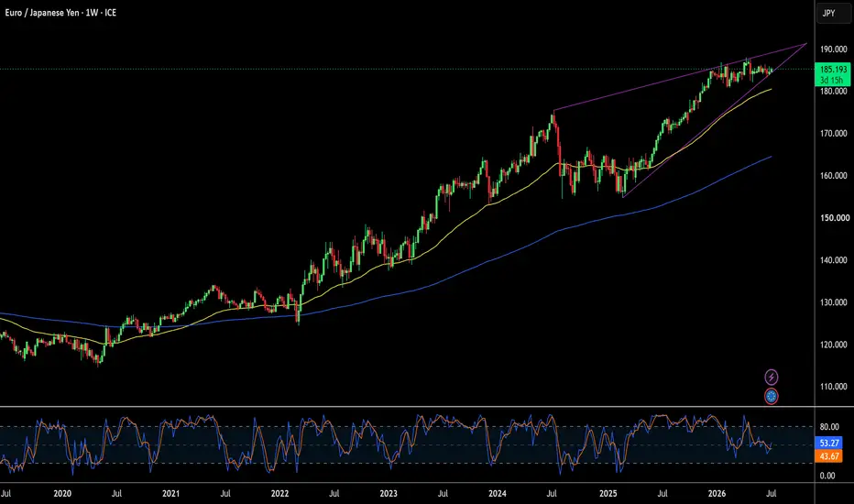Image resolution: width=854 pixels, height=504 pixels.
Task: Click the 150.000 price axis label
Action: click(833, 218)
